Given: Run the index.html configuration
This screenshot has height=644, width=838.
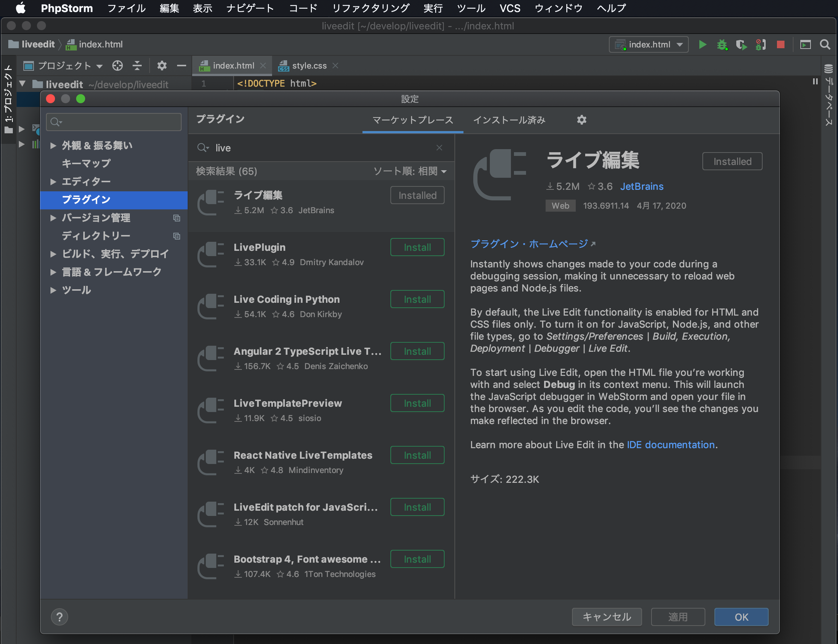Looking at the screenshot, I should coord(703,44).
